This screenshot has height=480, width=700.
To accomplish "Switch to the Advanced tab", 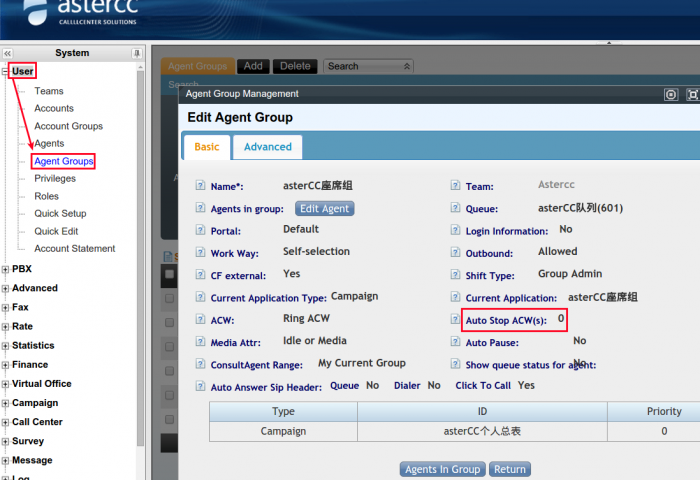I will click(x=268, y=147).
